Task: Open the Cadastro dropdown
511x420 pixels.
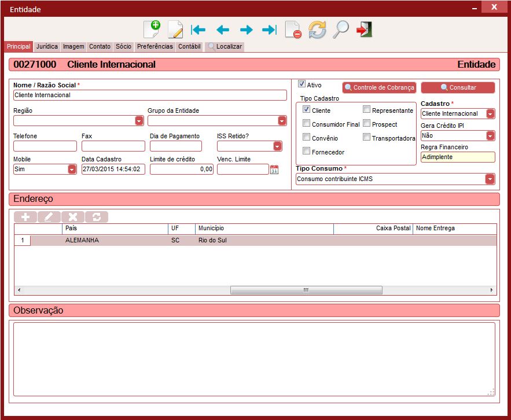Action: pyautogui.click(x=490, y=114)
